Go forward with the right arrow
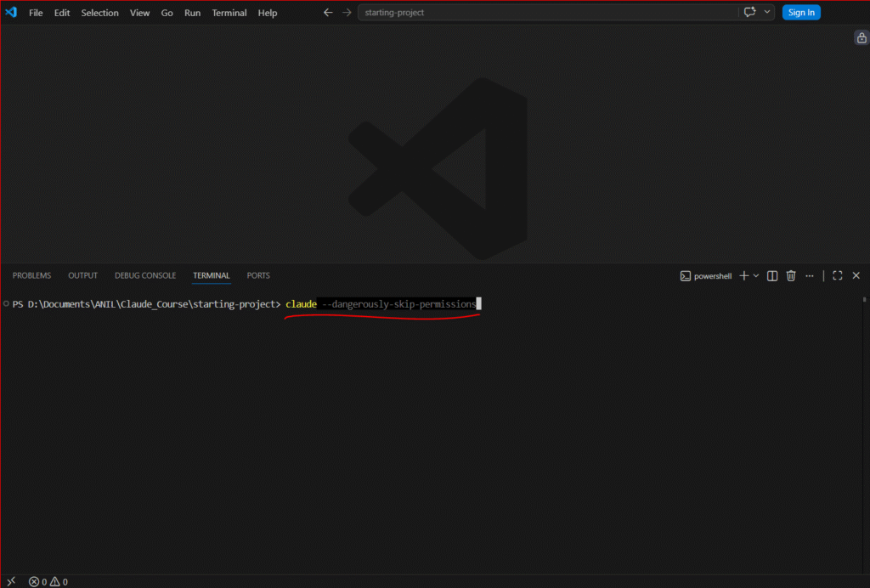 pos(347,12)
